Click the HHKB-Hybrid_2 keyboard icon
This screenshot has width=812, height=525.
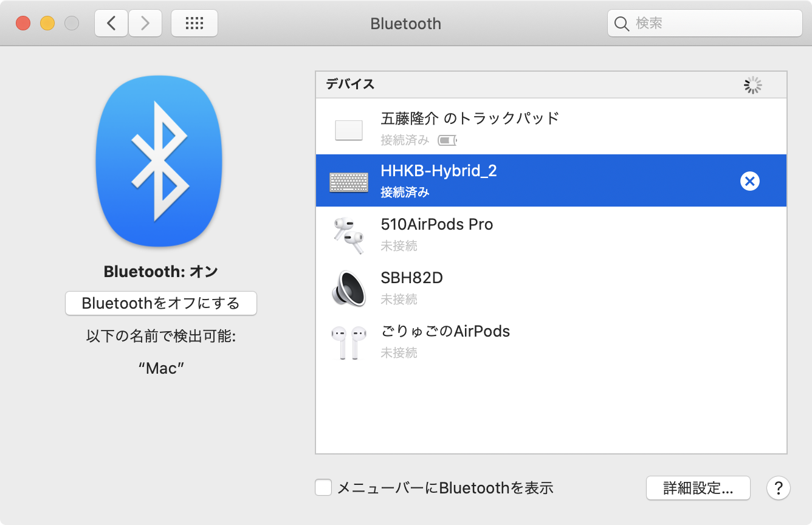point(348,182)
